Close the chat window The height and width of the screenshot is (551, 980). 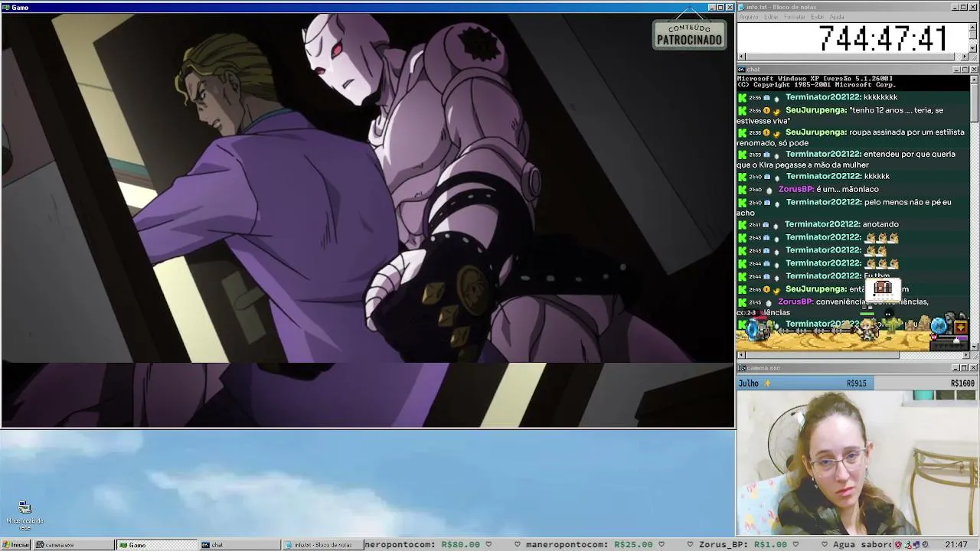(x=974, y=69)
